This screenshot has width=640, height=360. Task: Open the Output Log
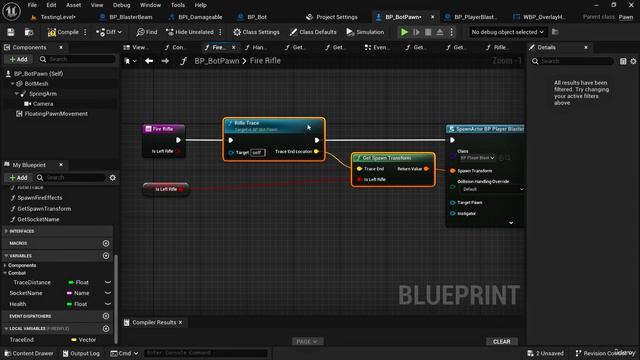[81, 353]
